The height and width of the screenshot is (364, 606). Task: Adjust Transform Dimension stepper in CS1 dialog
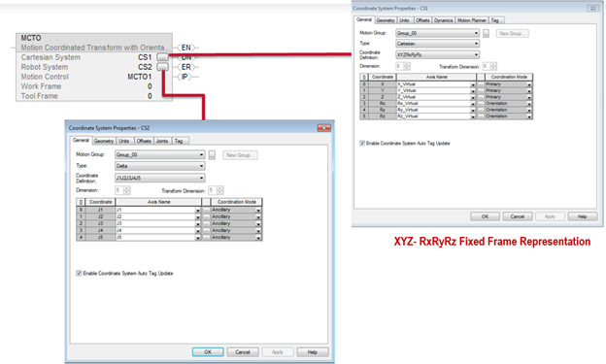pyautogui.click(x=493, y=66)
